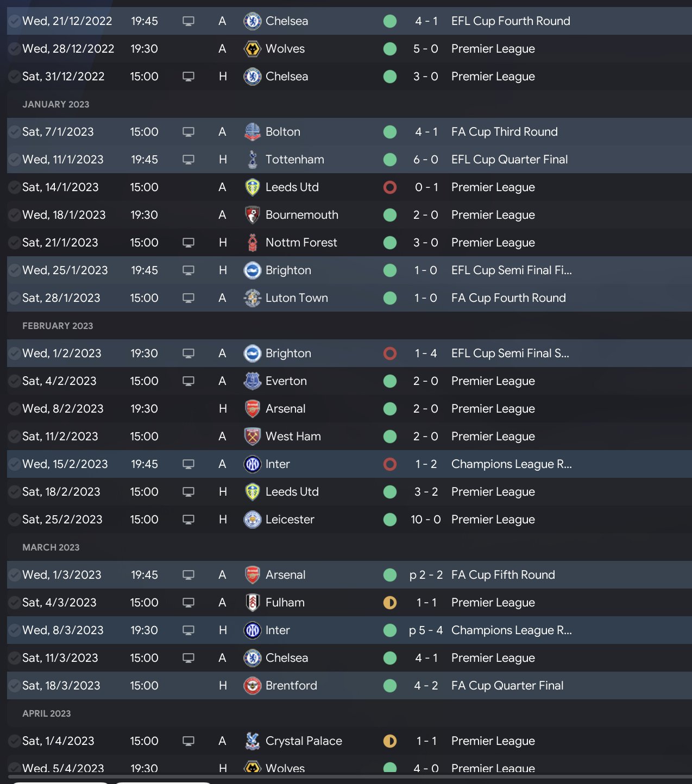Toggle the checkmark beside Sat, 4/3/2023 fixture
Screen dimensions: 692x784
[14, 603]
